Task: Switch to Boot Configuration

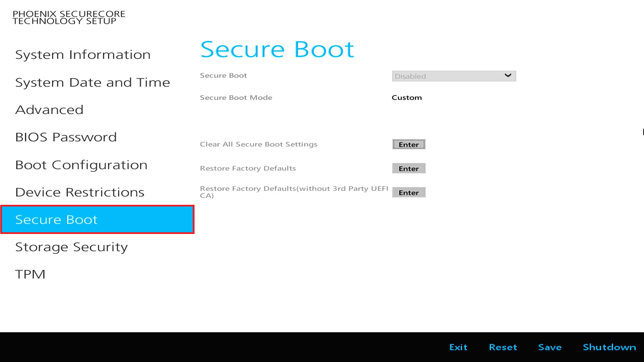Action: click(81, 165)
